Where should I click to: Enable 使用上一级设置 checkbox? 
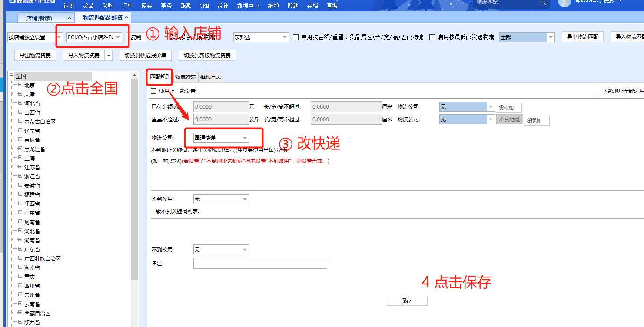[153, 91]
